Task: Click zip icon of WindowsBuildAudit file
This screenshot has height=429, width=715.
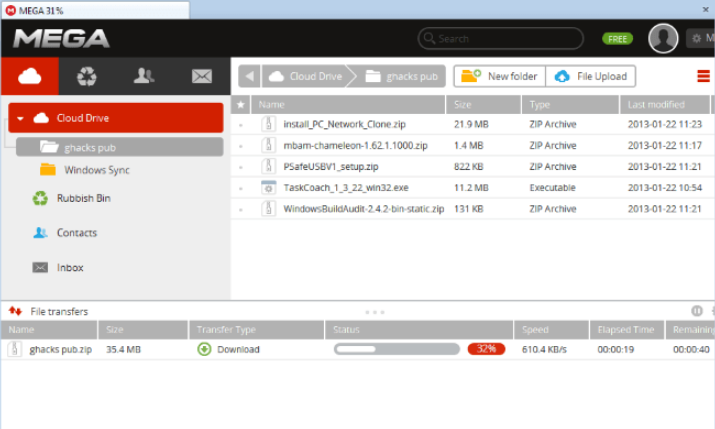Action: tap(269, 209)
